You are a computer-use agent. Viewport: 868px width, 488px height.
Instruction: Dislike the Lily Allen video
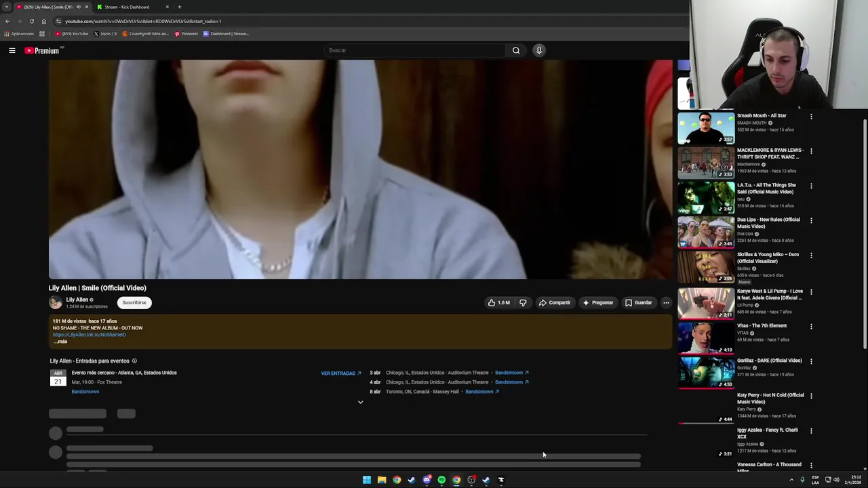[x=523, y=303]
